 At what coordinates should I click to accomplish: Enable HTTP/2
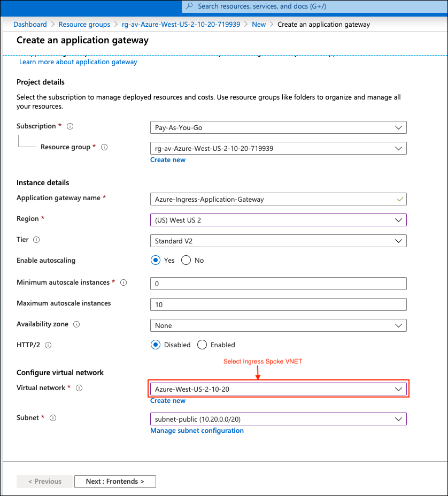point(202,345)
